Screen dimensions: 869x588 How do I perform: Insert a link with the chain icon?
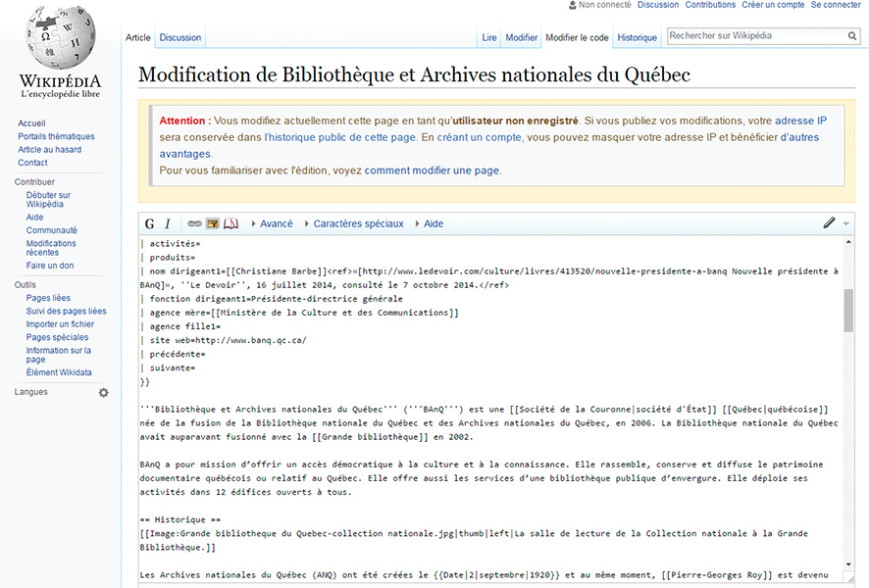pyautogui.click(x=194, y=223)
